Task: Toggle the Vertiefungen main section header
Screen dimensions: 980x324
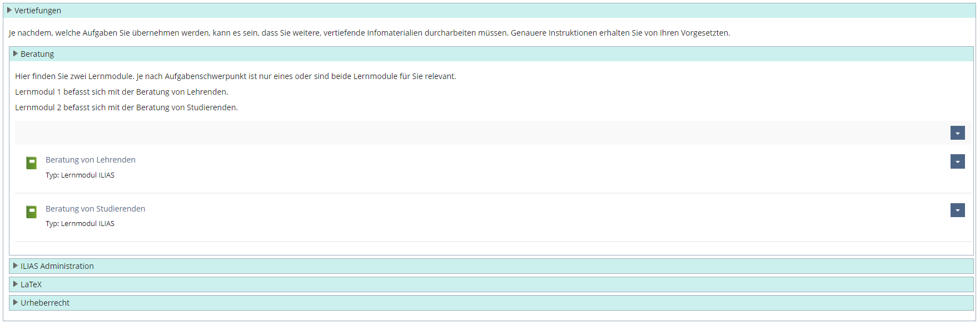Action: 38,11
